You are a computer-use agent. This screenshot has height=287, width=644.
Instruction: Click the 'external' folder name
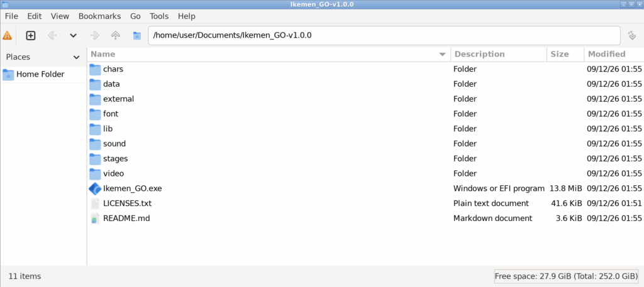click(x=118, y=99)
